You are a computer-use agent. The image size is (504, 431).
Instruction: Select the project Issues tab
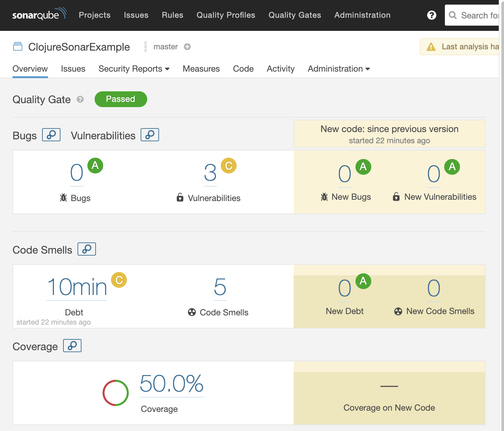click(73, 69)
